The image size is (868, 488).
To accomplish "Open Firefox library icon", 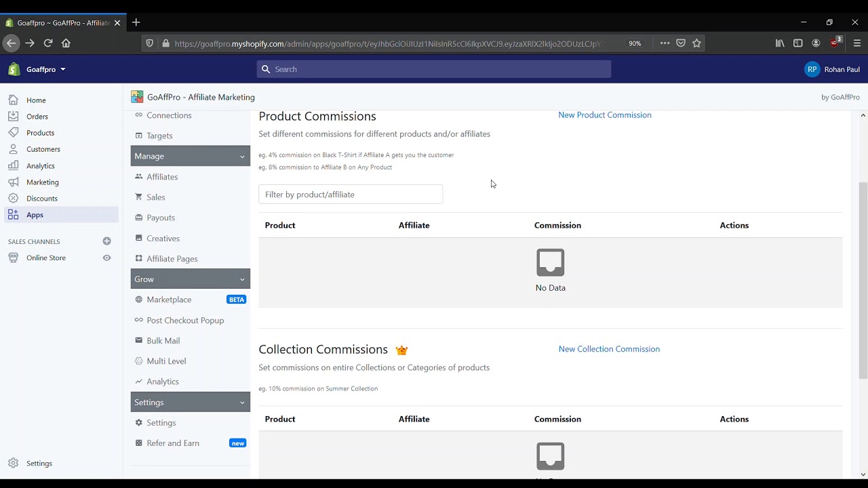I will pos(780,43).
